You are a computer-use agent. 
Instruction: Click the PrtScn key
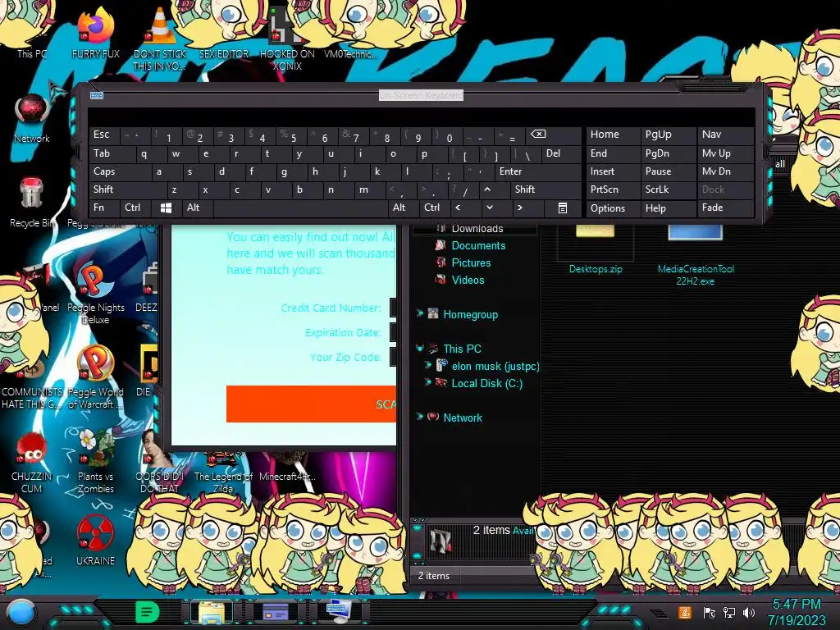pyautogui.click(x=613, y=189)
